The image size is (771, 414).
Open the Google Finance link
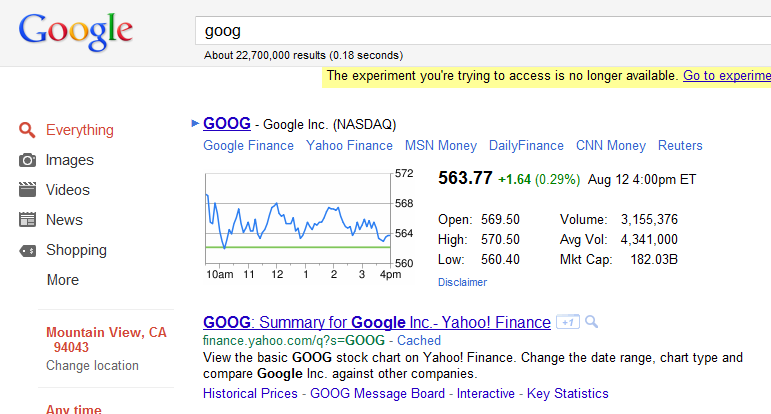pos(248,146)
